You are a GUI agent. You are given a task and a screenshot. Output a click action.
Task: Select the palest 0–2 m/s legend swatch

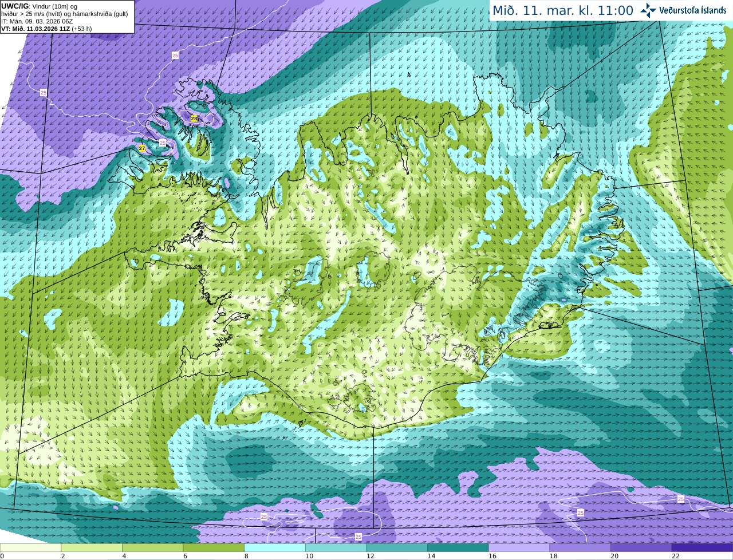(x=30, y=547)
